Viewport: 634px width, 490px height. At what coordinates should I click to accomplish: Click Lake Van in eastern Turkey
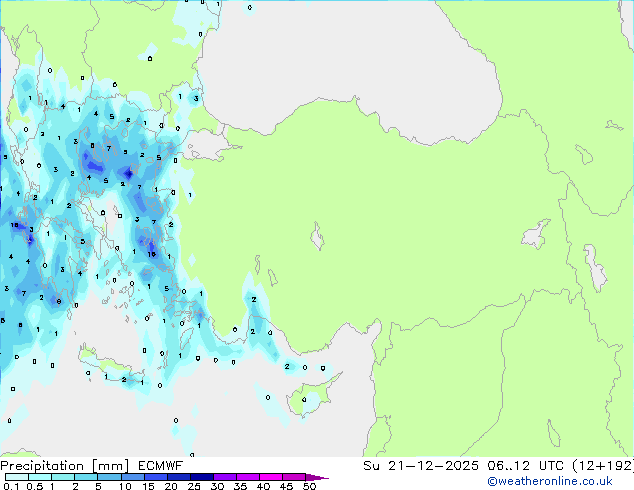(x=538, y=235)
